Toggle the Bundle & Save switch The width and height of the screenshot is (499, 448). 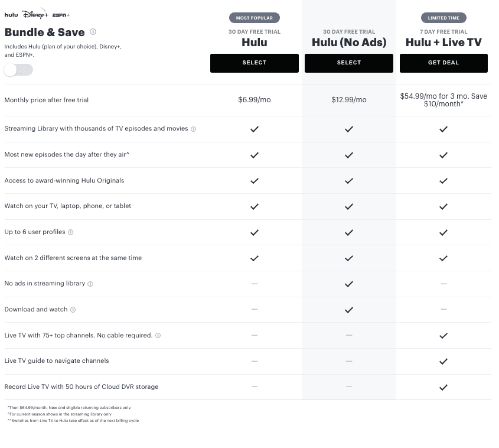(x=18, y=71)
